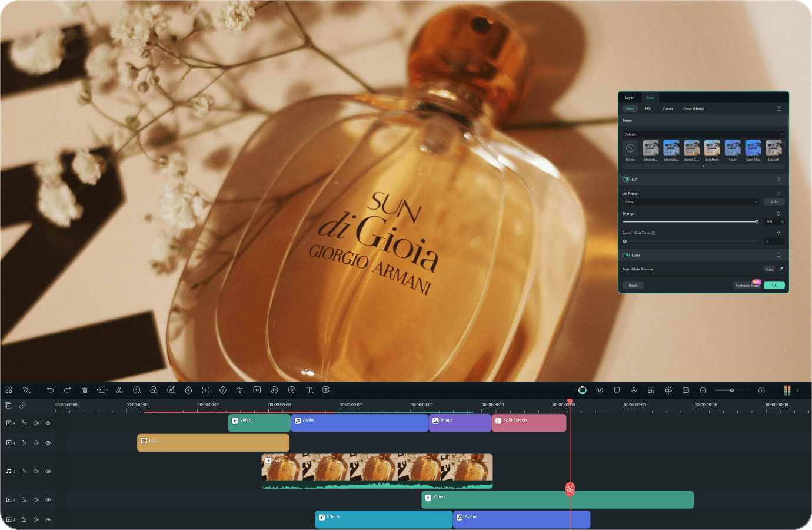Click the Protect Skin Tones slider handle
This screenshot has width=812, height=530.
point(625,241)
